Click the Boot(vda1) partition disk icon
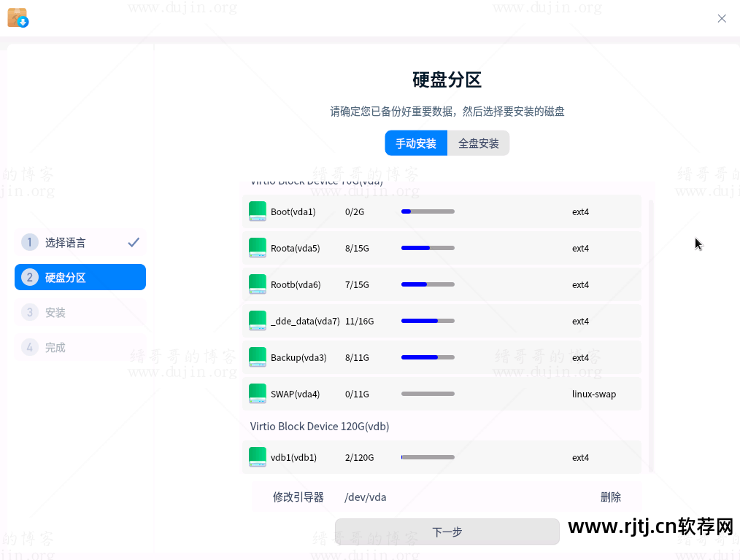This screenshot has width=740, height=560. pos(258,211)
